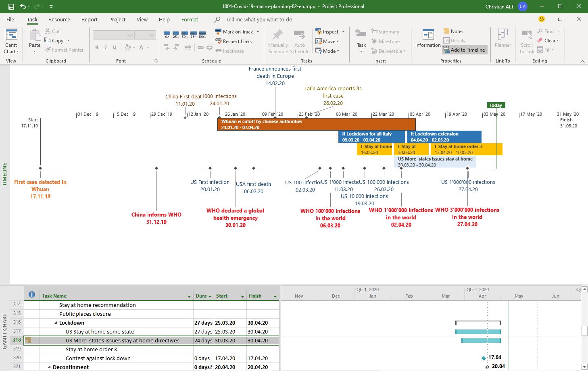Set task to Manually Schedule
Screen dimensions: 588x371
[x=278, y=41]
